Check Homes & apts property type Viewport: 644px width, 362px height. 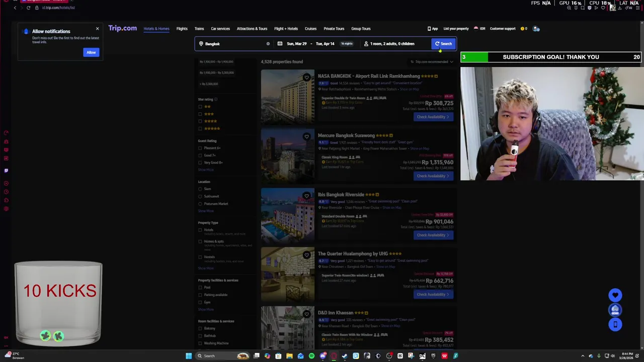coord(200,242)
